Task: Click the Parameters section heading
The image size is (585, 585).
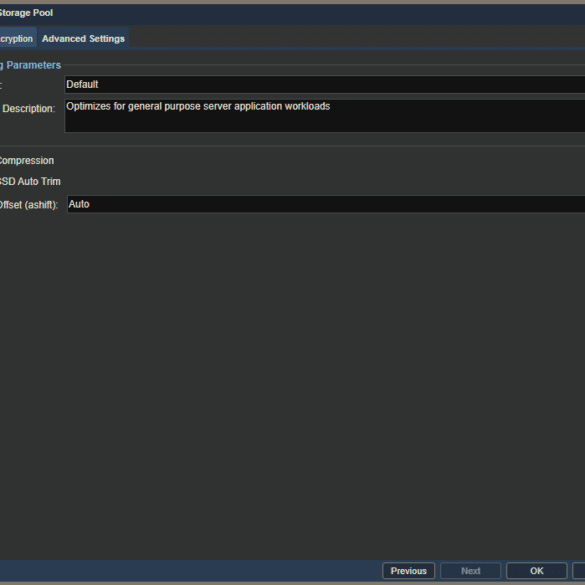Action: (x=31, y=65)
